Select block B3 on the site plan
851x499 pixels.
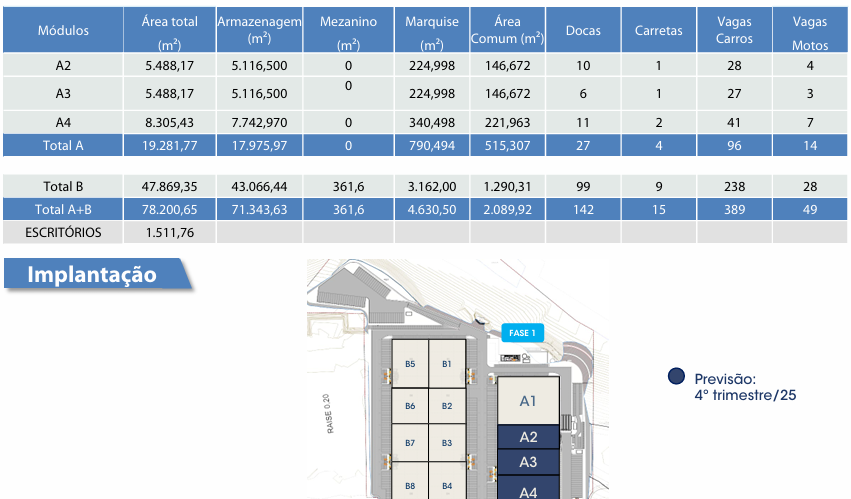[x=447, y=442]
